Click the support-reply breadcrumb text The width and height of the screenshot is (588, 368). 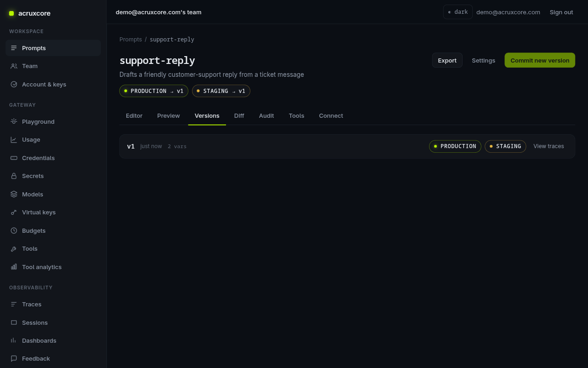(x=172, y=40)
